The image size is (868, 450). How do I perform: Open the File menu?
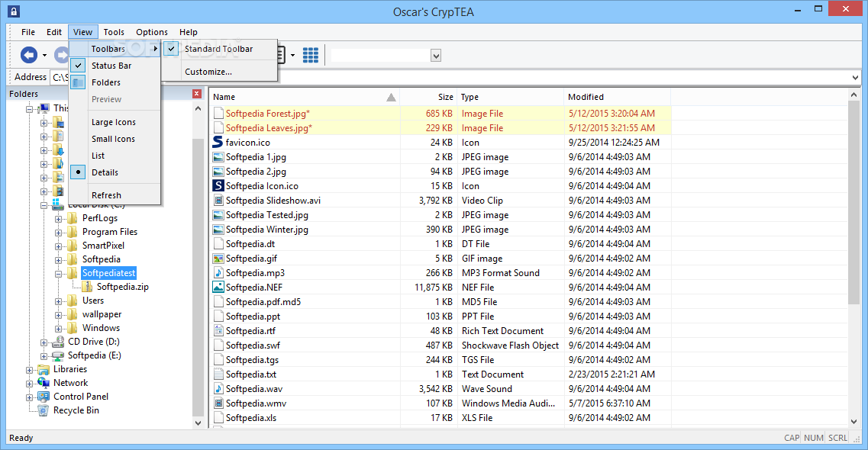coord(28,32)
